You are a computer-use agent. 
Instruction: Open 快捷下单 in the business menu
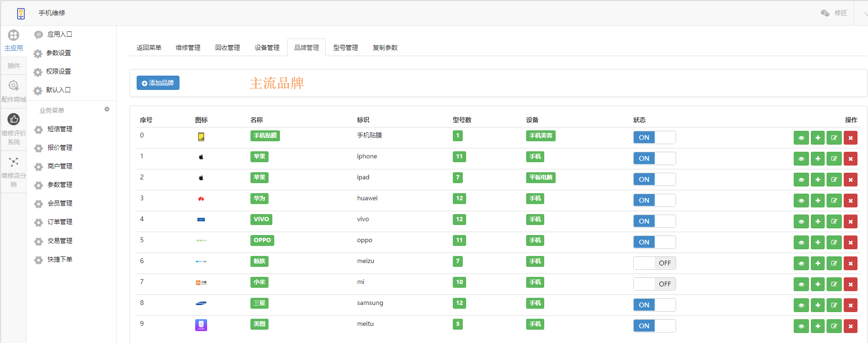pyautogui.click(x=60, y=259)
